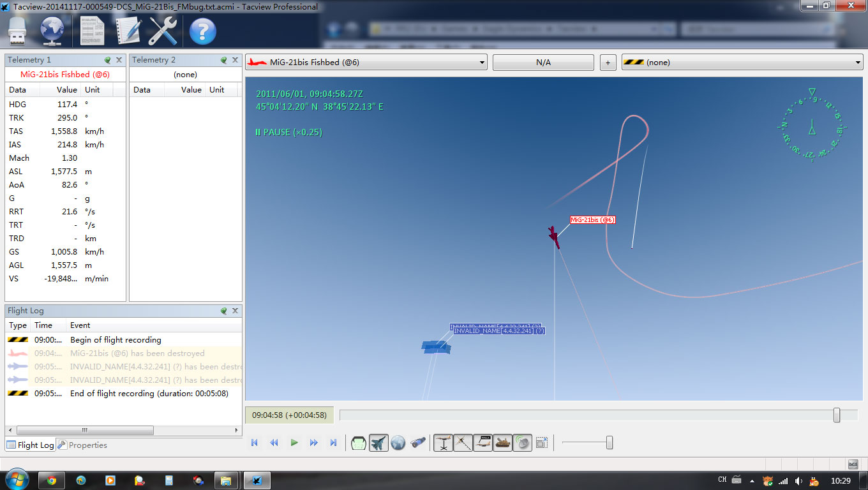Jump to the start of the recording

click(x=255, y=443)
